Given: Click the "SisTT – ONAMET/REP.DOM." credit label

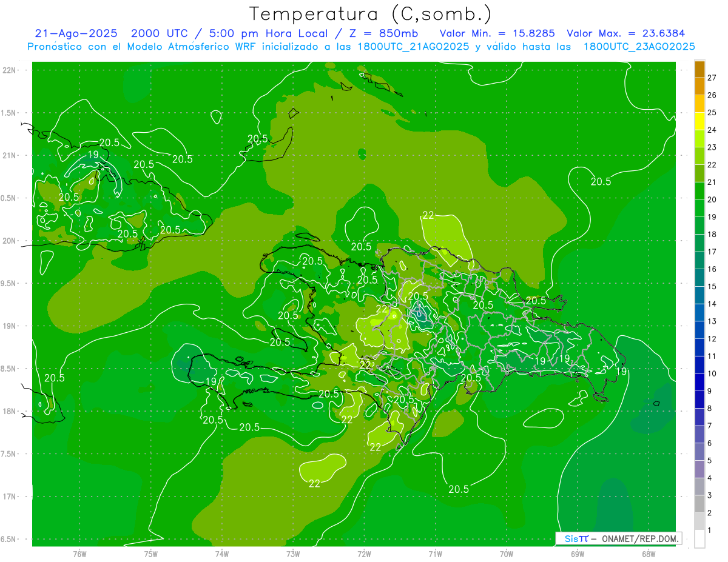Looking at the screenshot, I should click(x=618, y=538).
